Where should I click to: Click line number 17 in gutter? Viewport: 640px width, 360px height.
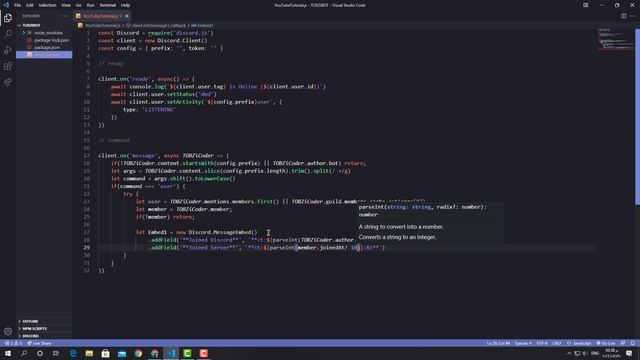tap(87, 156)
